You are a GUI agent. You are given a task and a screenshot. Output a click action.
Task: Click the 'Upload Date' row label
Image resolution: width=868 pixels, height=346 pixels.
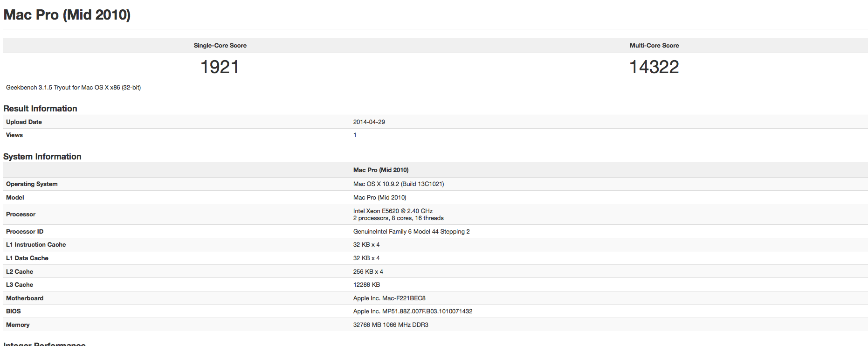point(24,122)
